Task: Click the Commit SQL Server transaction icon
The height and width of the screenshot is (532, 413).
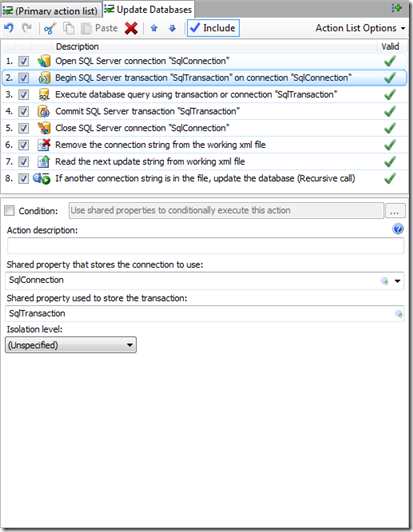Action: click(44, 111)
